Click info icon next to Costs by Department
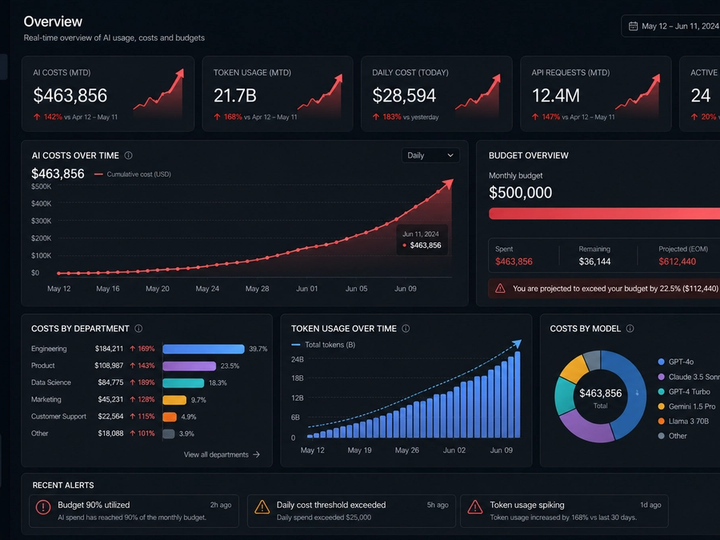This screenshot has width=720, height=540. click(x=138, y=328)
